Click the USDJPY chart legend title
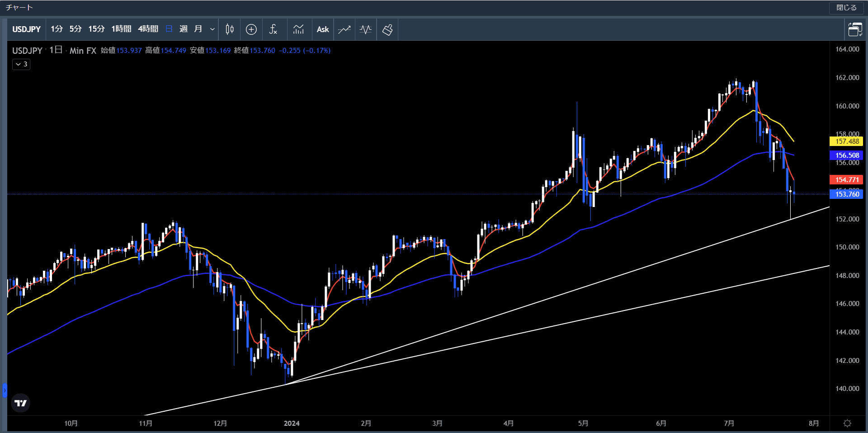868x433 pixels. 27,51
